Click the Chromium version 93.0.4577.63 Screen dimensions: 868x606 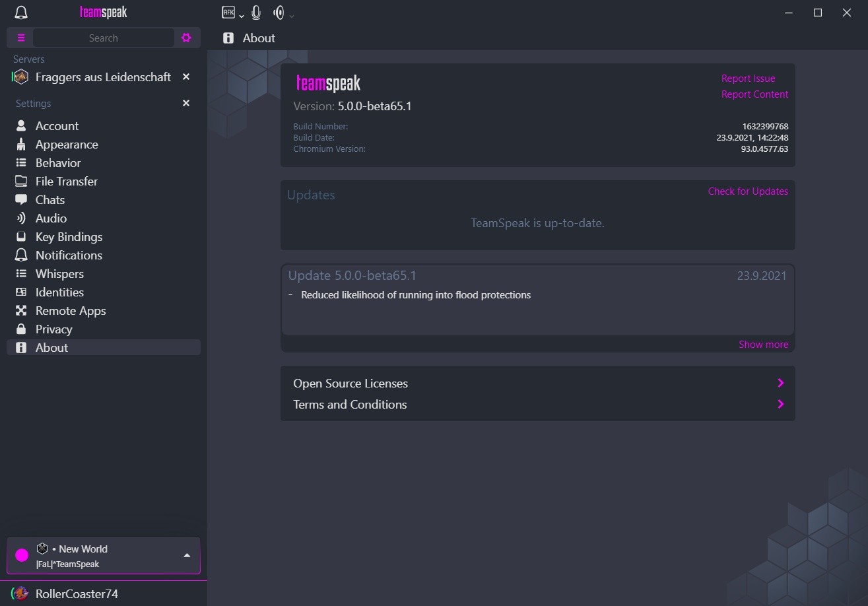coord(764,149)
